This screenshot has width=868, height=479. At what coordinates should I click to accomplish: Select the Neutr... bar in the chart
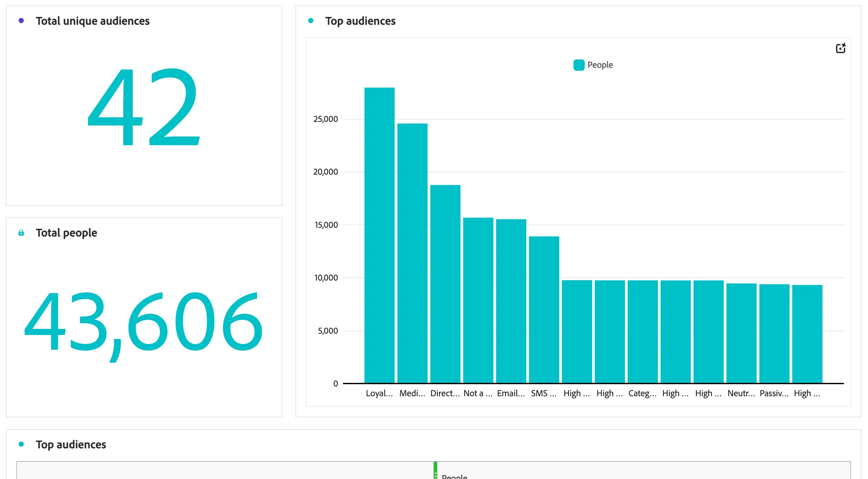[x=741, y=333]
